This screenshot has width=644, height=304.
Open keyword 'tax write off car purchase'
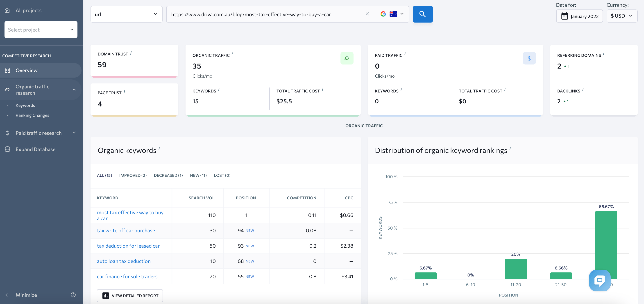click(126, 230)
